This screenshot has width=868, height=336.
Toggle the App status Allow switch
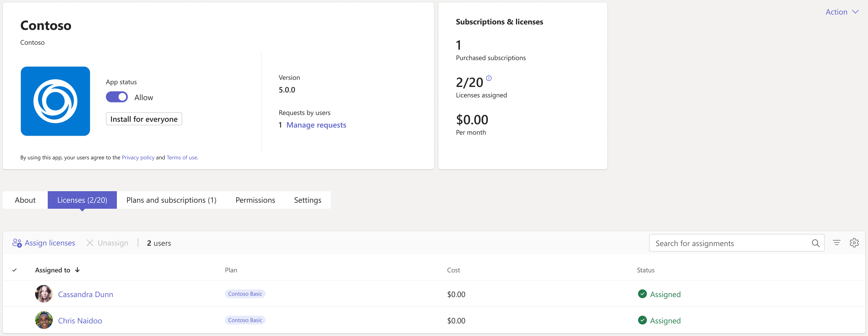[x=116, y=97]
